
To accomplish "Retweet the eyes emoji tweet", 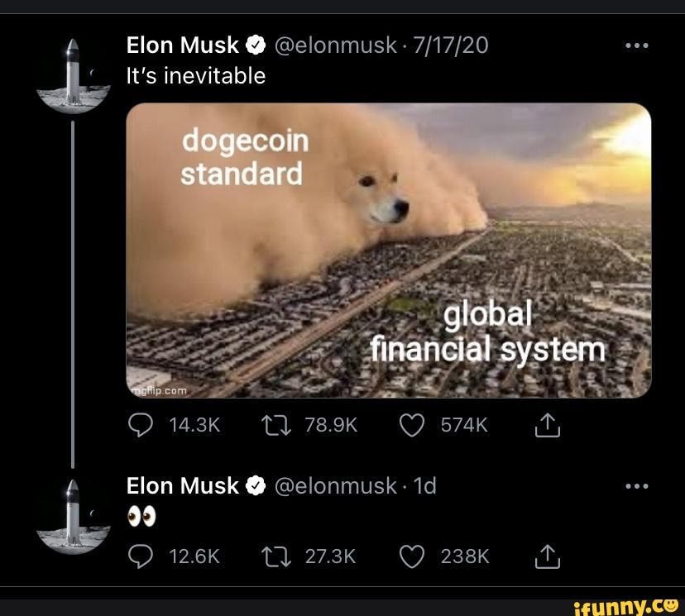I will coord(276,556).
